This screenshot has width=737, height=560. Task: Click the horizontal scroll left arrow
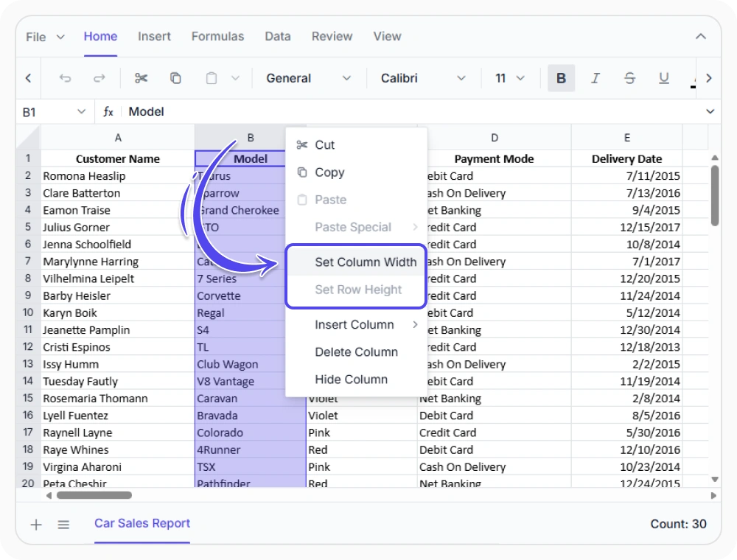(x=49, y=495)
